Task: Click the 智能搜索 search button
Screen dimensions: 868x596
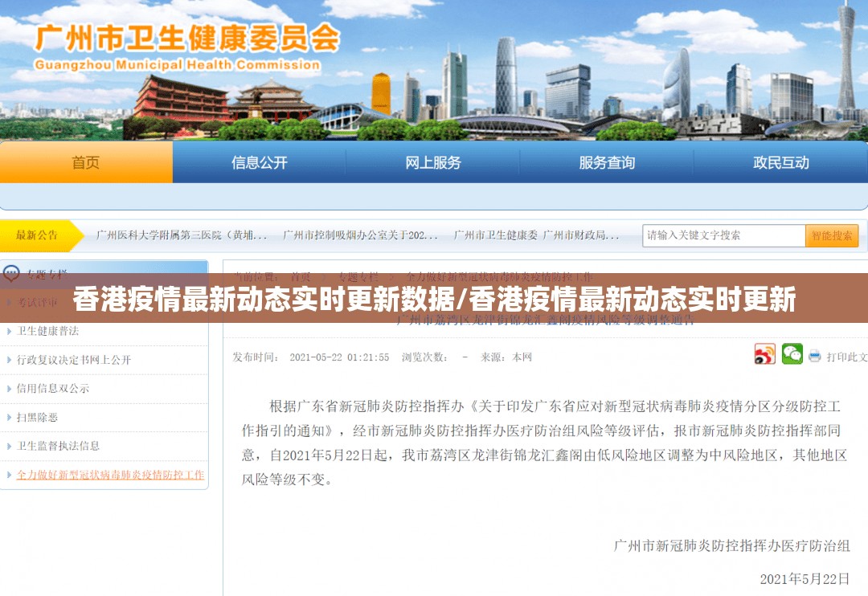Action: click(x=832, y=235)
